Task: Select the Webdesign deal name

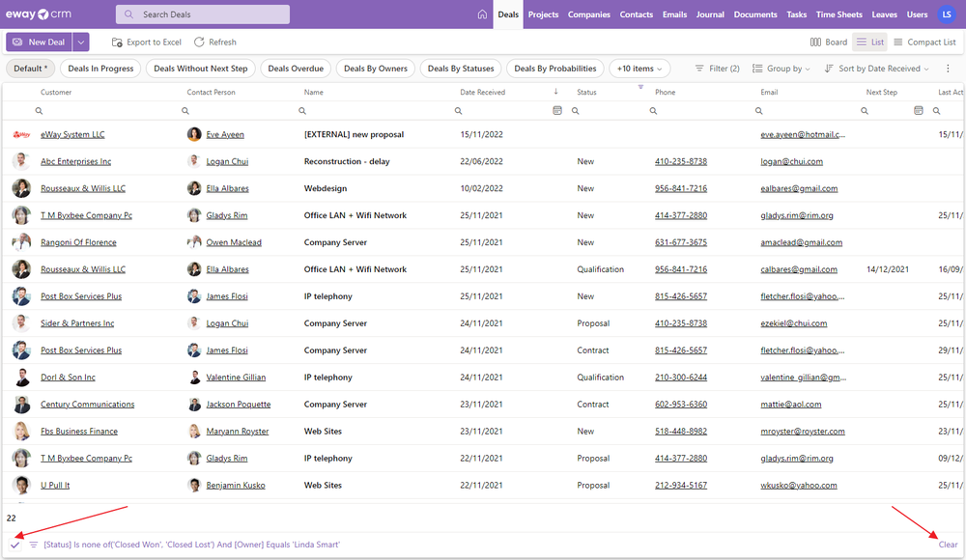Action: tap(326, 188)
